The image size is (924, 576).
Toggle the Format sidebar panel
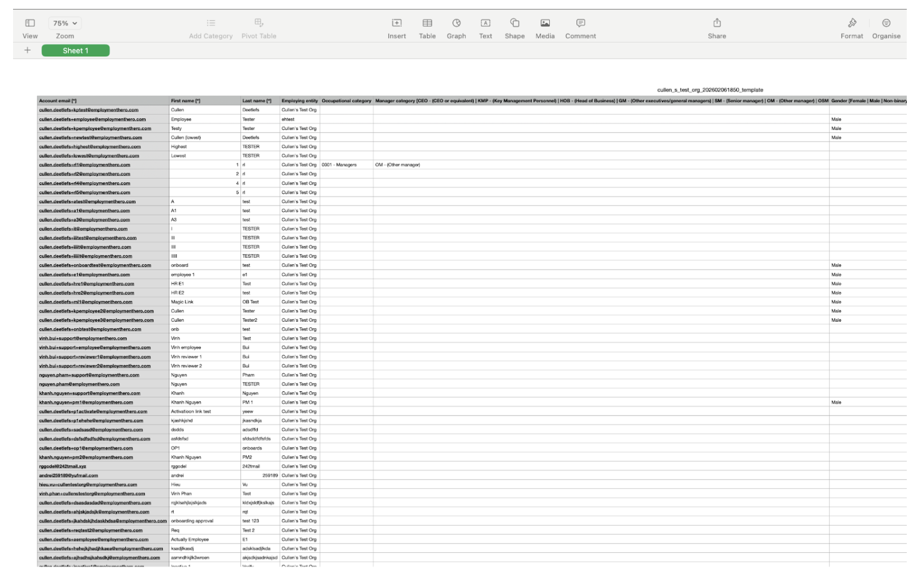pos(852,23)
